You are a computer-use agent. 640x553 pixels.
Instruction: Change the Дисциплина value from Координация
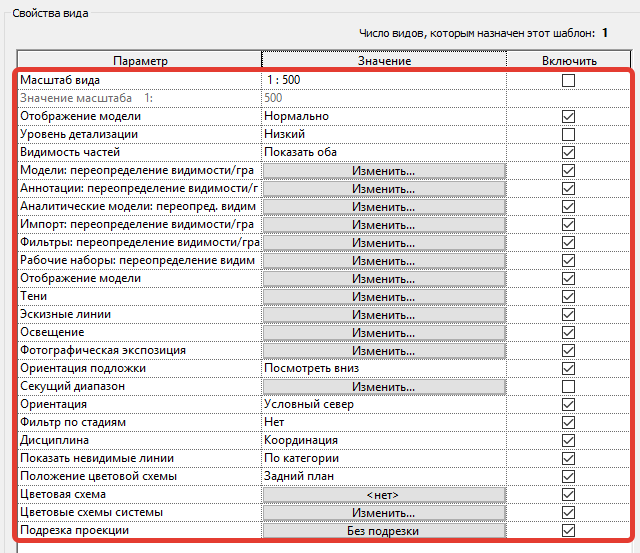(384, 440)
